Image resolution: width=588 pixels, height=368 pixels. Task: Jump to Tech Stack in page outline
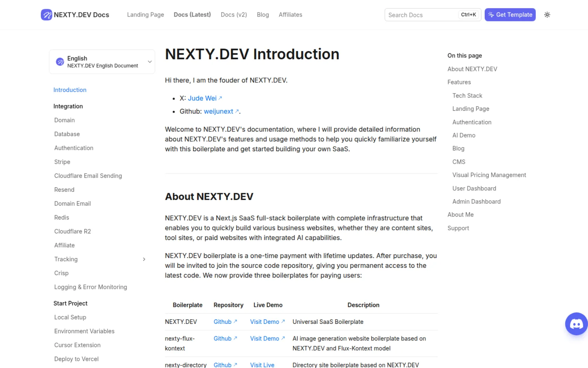(467, 96)
